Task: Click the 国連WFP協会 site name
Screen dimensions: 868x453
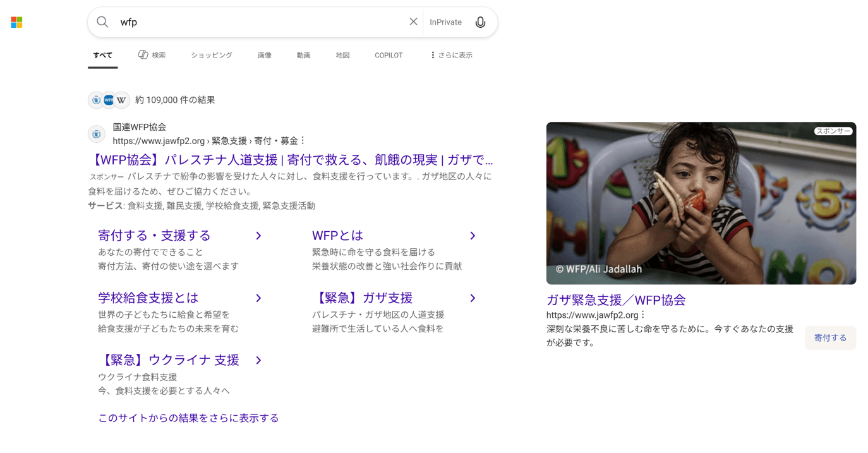Action: point(140,127)
